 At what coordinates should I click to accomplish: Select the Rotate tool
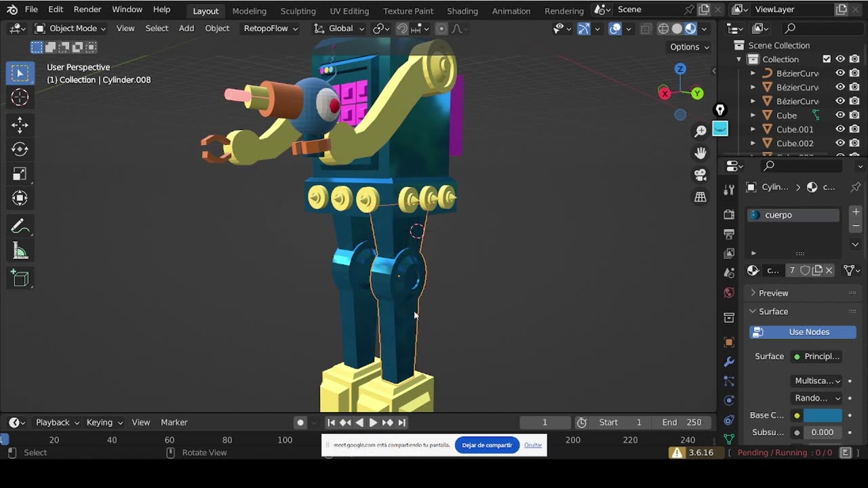[x=20, y=149]
